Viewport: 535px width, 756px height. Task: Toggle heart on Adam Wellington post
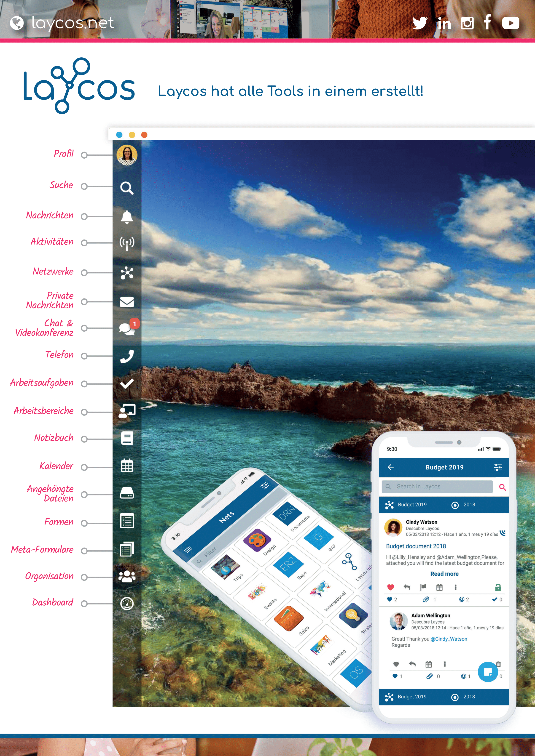click(x=396, y=664)
